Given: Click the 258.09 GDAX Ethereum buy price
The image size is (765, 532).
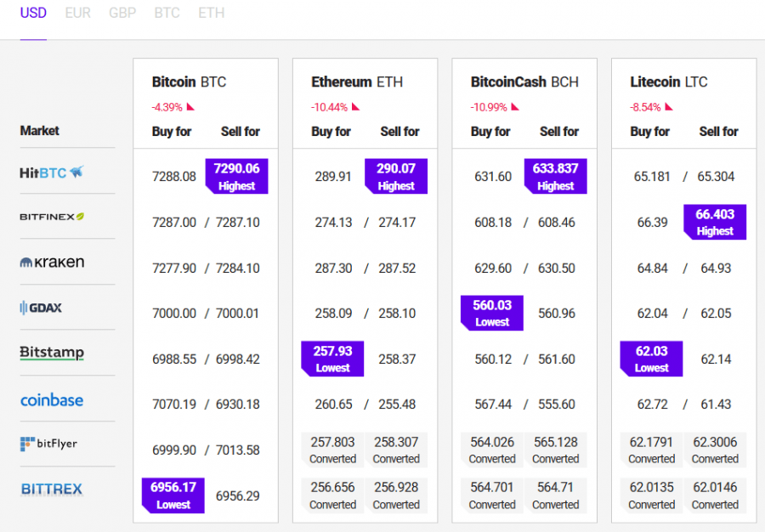Looking at the screenshot, I should (x=333, y=313).
